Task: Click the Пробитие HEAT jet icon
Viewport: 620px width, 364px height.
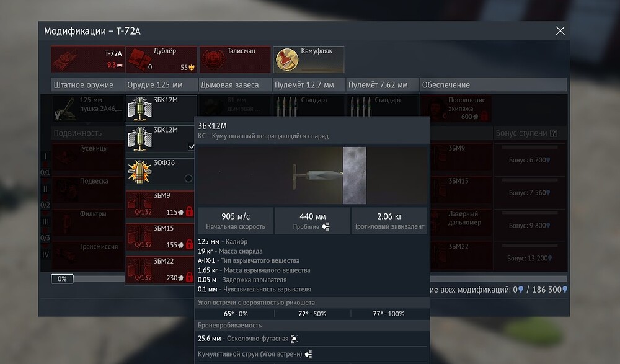Action: pos(326,227)
